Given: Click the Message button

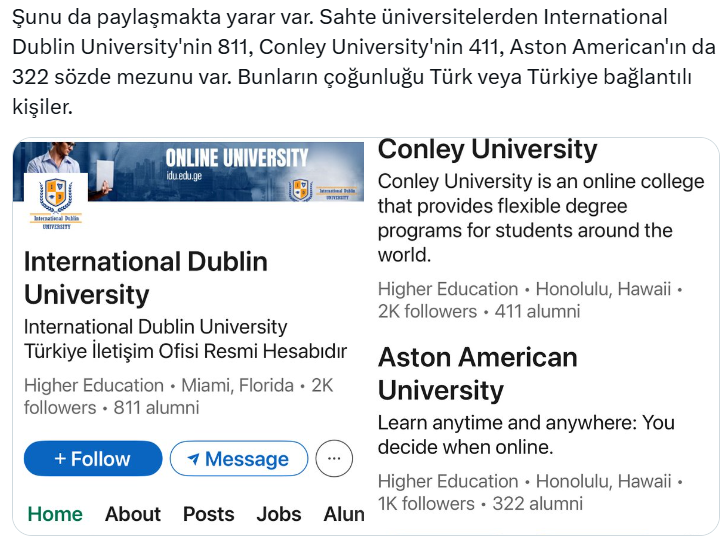Looking at the screenshot, I should (x=239, y=459).
